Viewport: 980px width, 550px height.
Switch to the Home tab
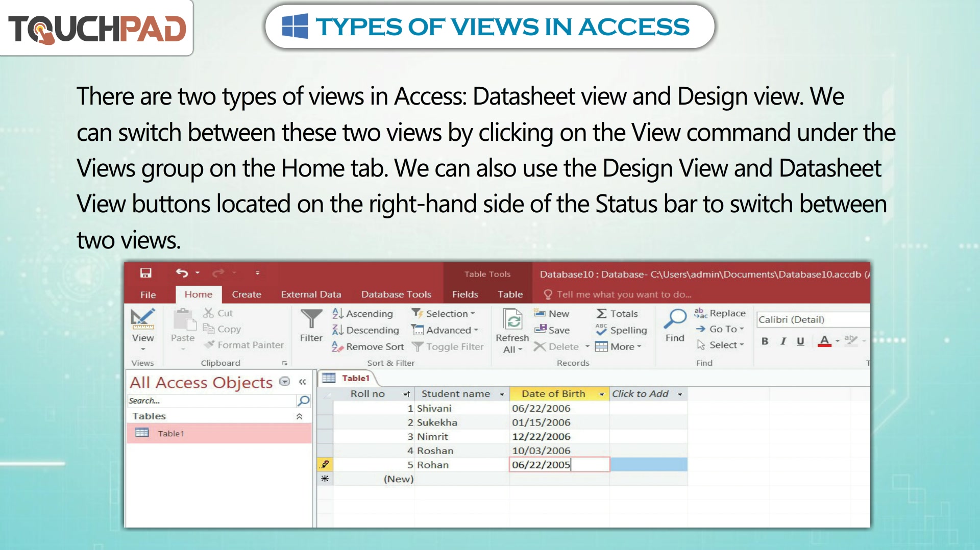coord(198,294)
